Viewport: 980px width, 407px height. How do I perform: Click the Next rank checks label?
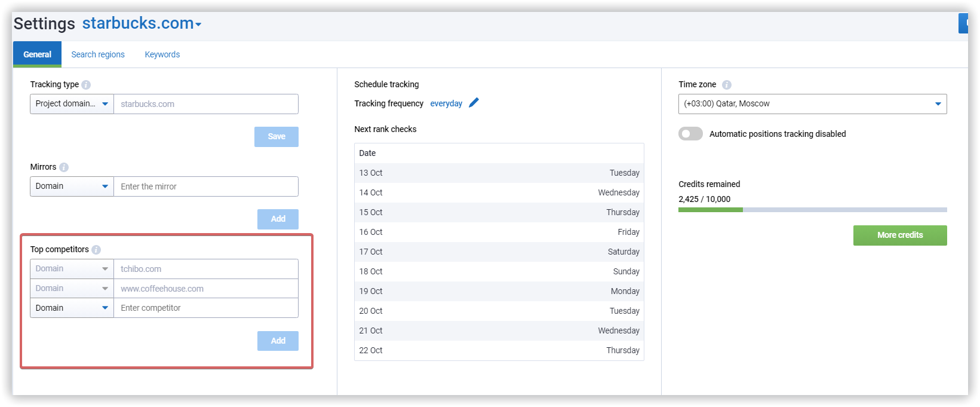pyautogui.click(x=385, y=130)
